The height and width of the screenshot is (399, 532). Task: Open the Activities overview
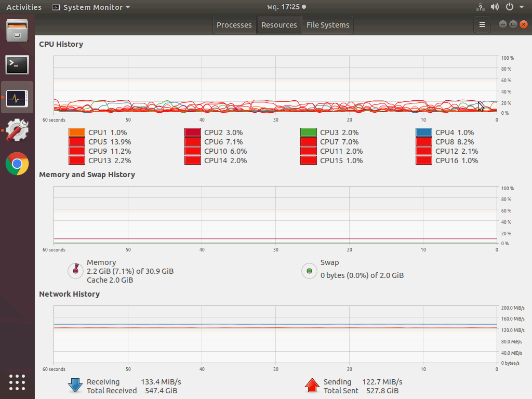[24, 7]
